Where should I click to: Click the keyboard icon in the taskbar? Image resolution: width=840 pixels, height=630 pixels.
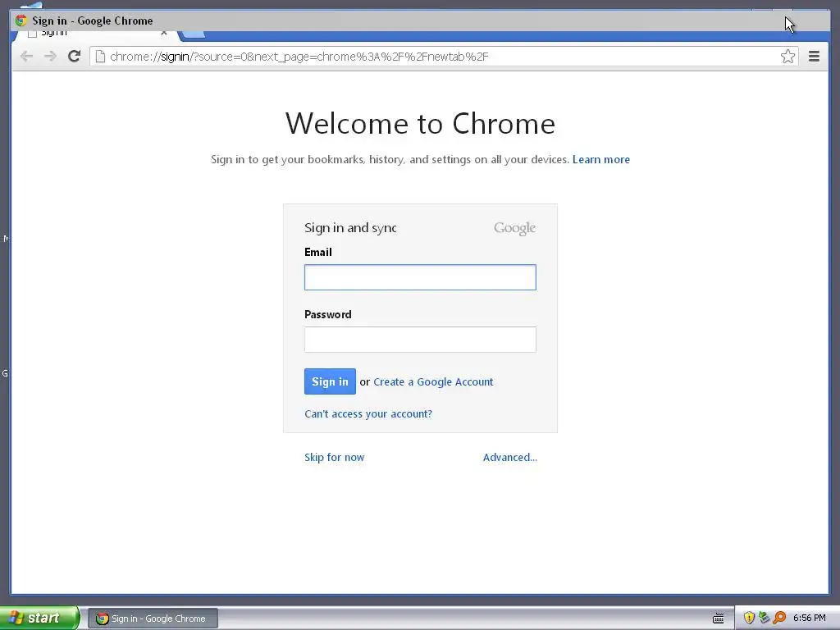coord(719,619)
